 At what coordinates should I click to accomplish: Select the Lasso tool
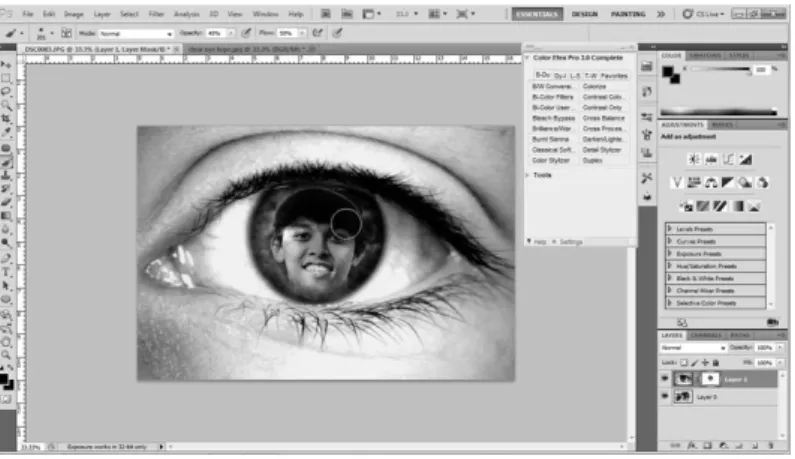click(x=6, y=91)
